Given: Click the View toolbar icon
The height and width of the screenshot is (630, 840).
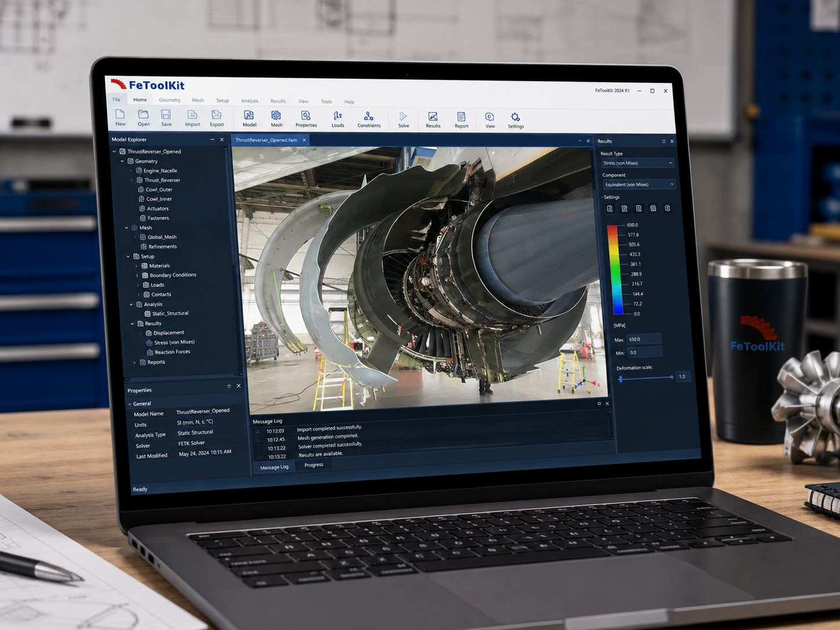Looking at the screenshot, I should tap(490, 121).
